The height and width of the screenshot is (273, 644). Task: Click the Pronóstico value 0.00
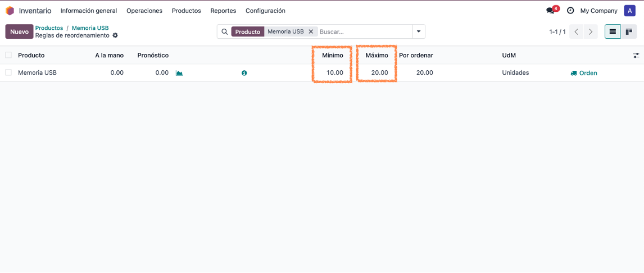162,72
